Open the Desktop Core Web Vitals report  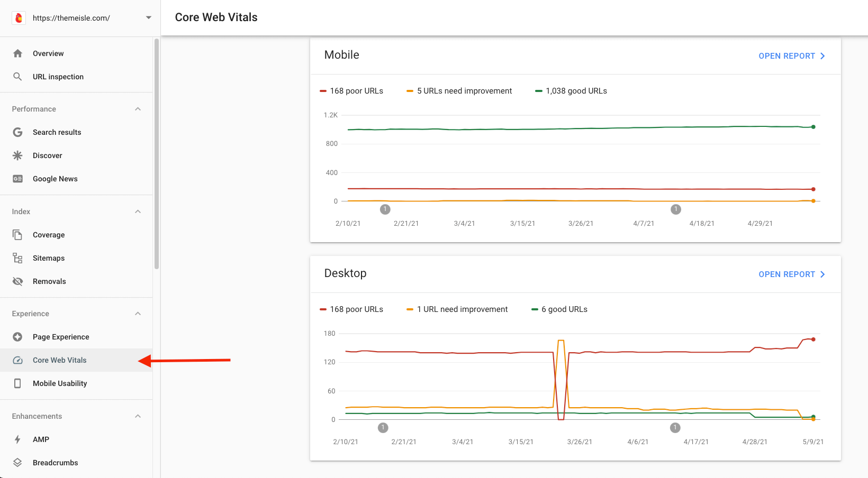click(791, 274)
